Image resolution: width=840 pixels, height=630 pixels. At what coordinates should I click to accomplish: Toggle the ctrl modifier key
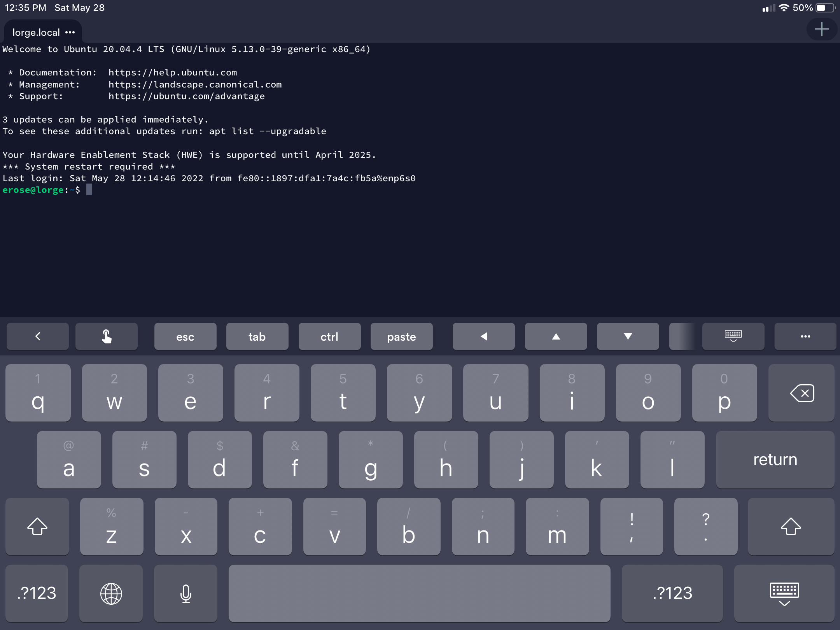pyautogui.click(x=329, y=336)
